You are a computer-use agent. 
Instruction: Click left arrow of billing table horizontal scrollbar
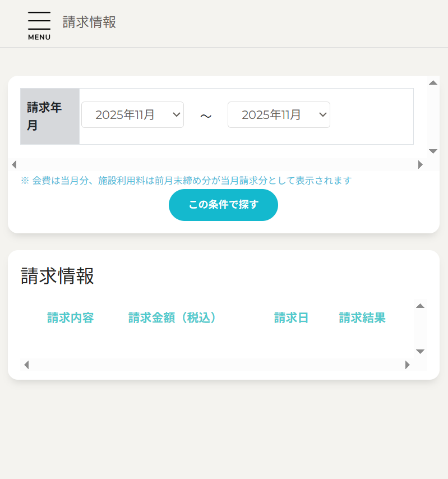pyautogui.click(x=26, y=365)
